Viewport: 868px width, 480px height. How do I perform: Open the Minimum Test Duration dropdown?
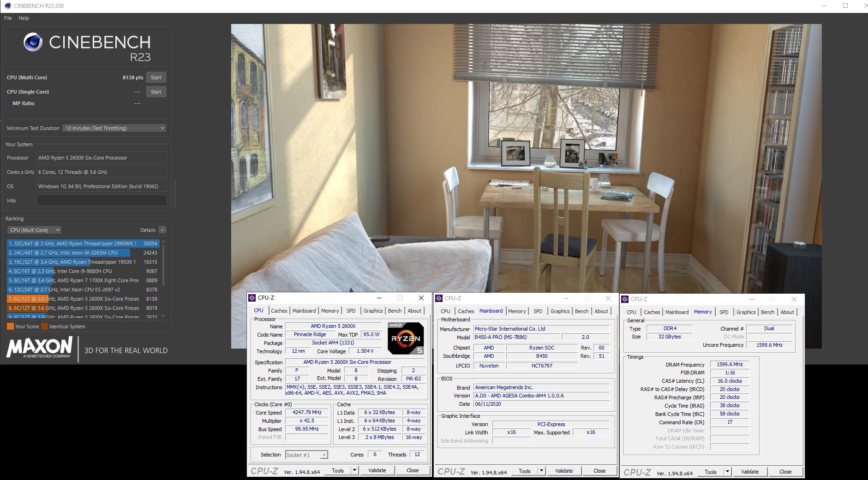(114, 128)
